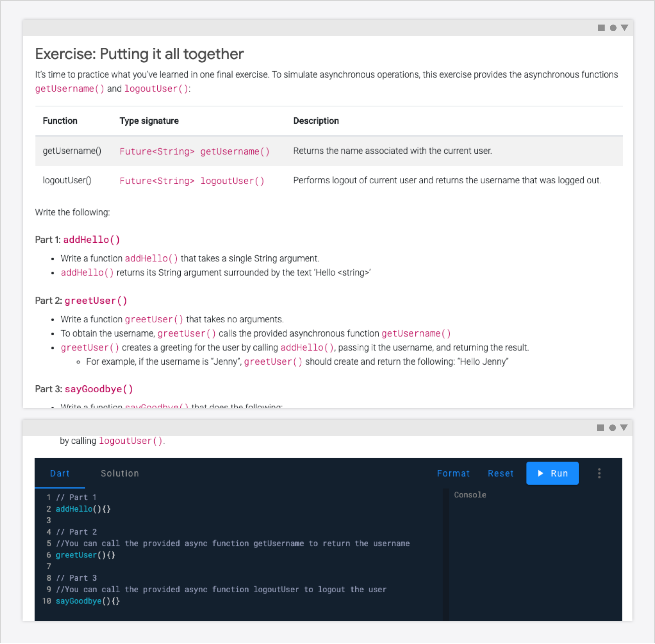Image resolution: width=655 pixels, height=644 pixels.
Task: Click the "Exercise: Putting it all together" heading
Action: pyautogui.click(x=139, y=54)
